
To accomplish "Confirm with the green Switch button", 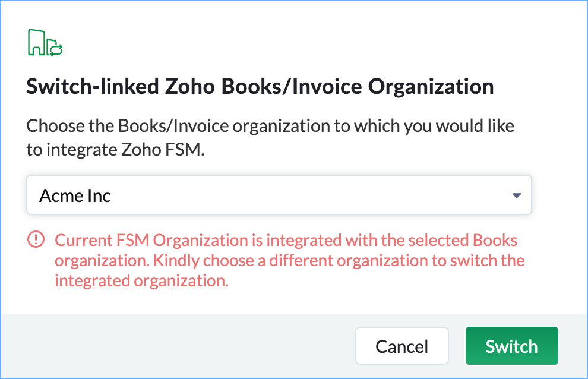I will coord(511,346).
